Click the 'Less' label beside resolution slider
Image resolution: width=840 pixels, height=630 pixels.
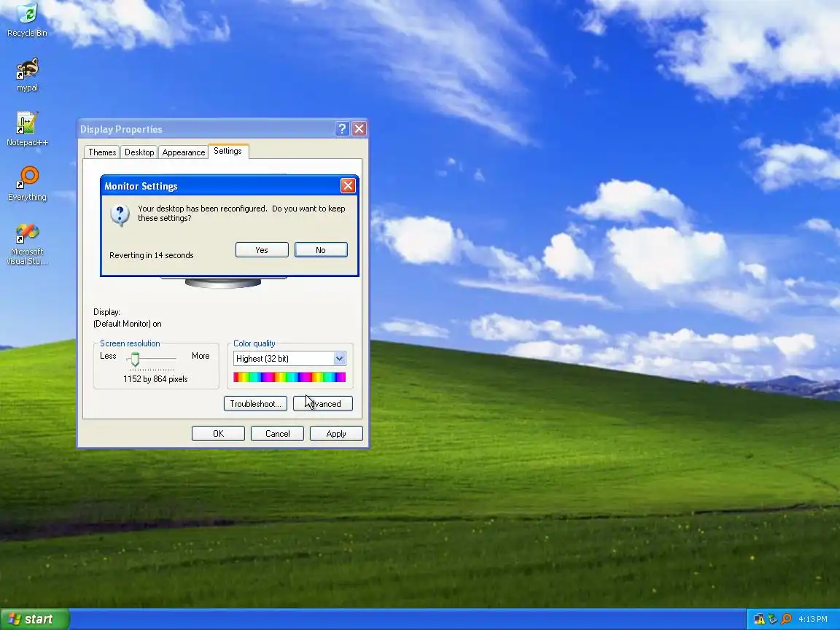(108, 356)
